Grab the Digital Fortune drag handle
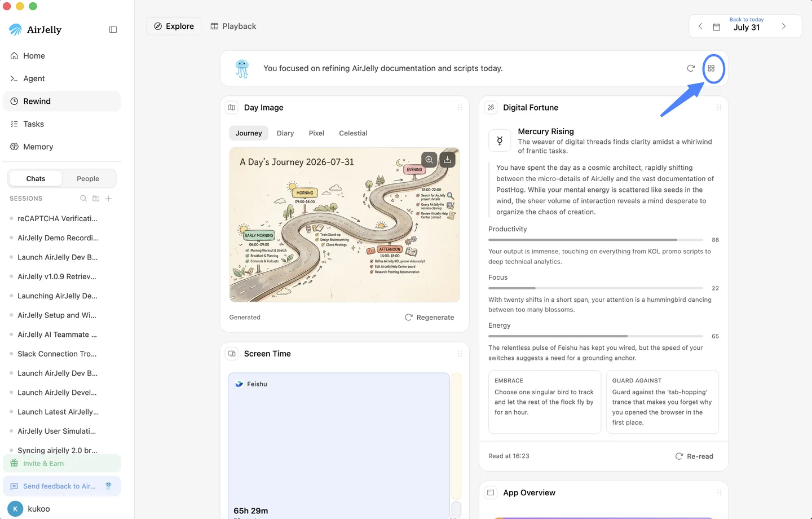Screen dimensions: 812x519 719,107
